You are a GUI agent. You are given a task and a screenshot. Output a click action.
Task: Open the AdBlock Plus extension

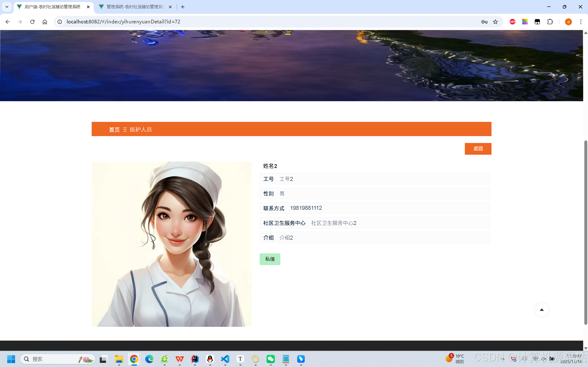[x=512, y=22]
